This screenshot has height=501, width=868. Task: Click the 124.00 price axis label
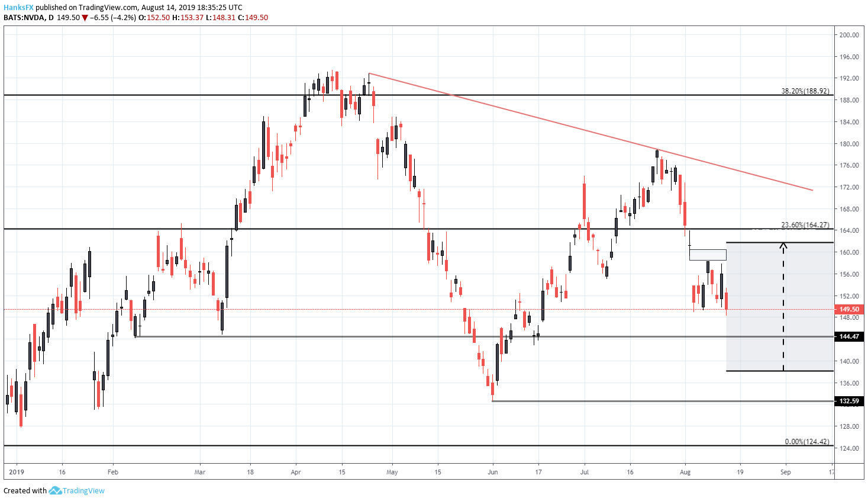click(x=849, y=448)
